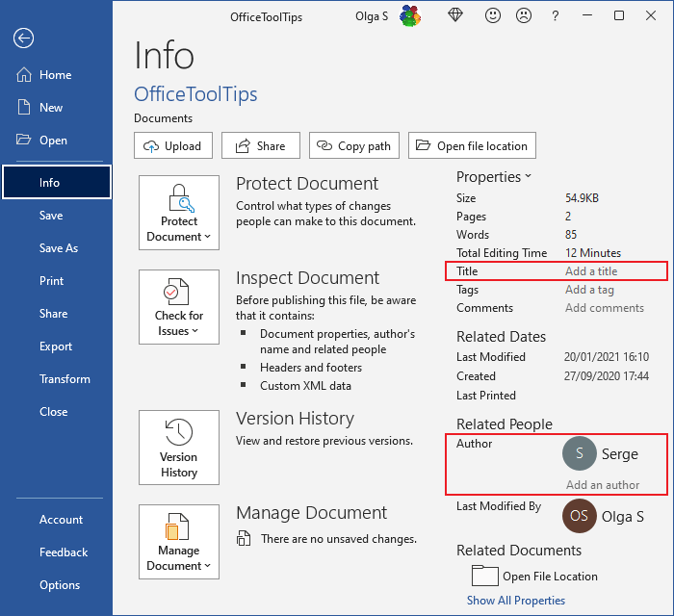Click the Serge author avatar
The width and height of the screenshot is (674, 616).
tap(579, 453)
